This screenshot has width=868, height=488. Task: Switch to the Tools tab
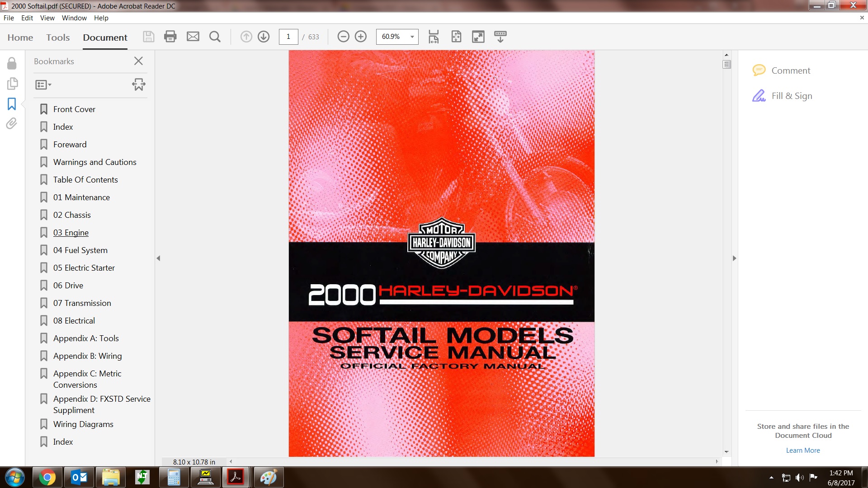point(58,38)
